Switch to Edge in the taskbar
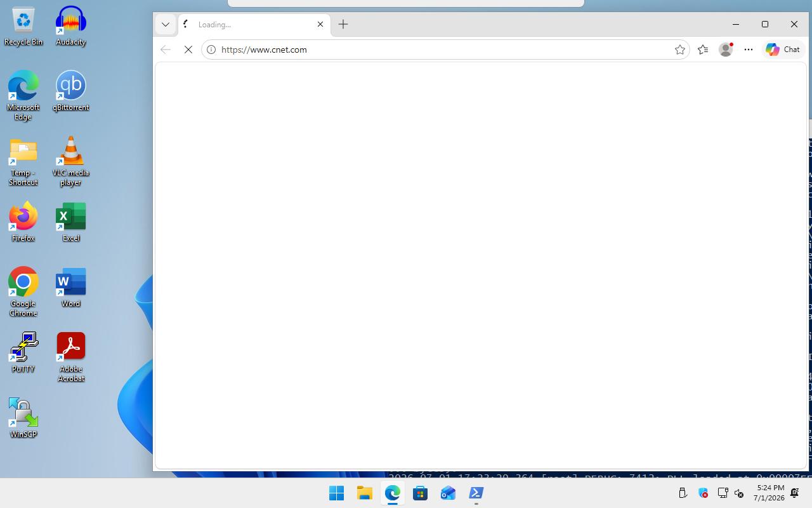This screenshot has width=812, height=508. (x=392, y=493)
